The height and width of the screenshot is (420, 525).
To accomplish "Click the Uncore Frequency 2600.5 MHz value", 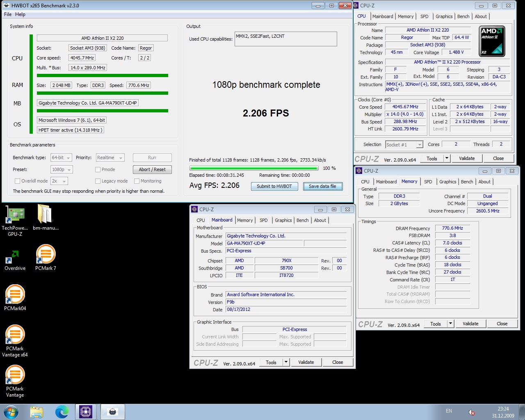I will click(x=488, y=211).
